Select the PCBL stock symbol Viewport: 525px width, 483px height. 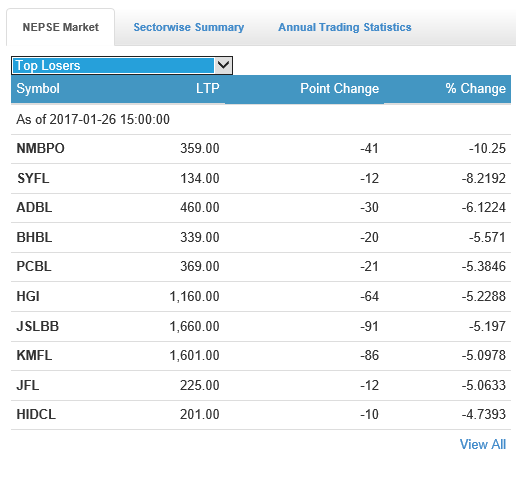point(34,266)
